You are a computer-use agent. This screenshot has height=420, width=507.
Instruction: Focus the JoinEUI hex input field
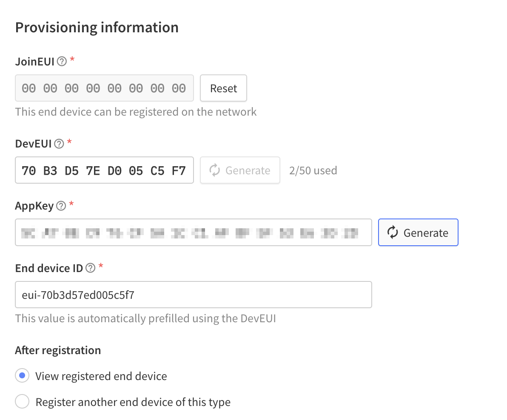tap(105, 88)
